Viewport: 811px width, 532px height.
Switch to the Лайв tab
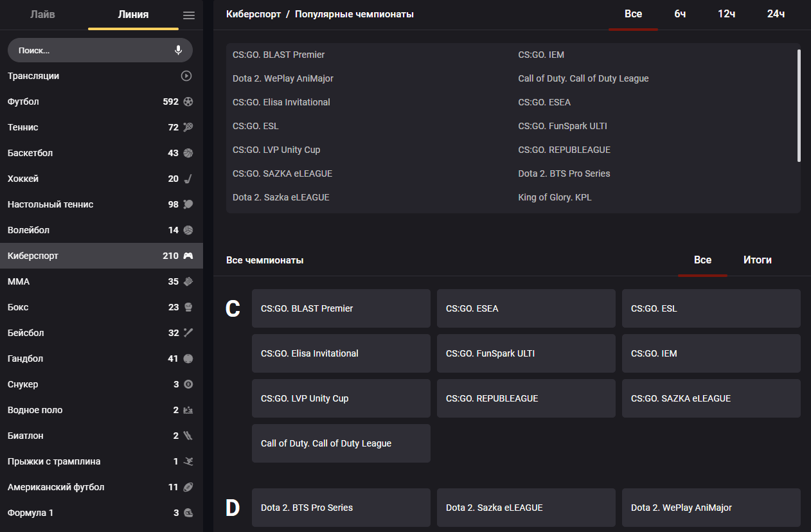pyautogui.click(x=42, y=15)
